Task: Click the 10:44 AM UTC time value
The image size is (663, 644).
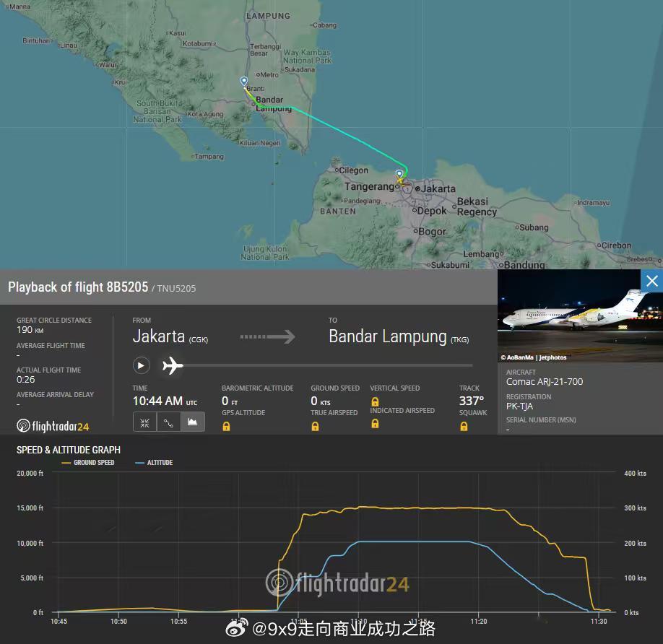Action: coord(165,401)
